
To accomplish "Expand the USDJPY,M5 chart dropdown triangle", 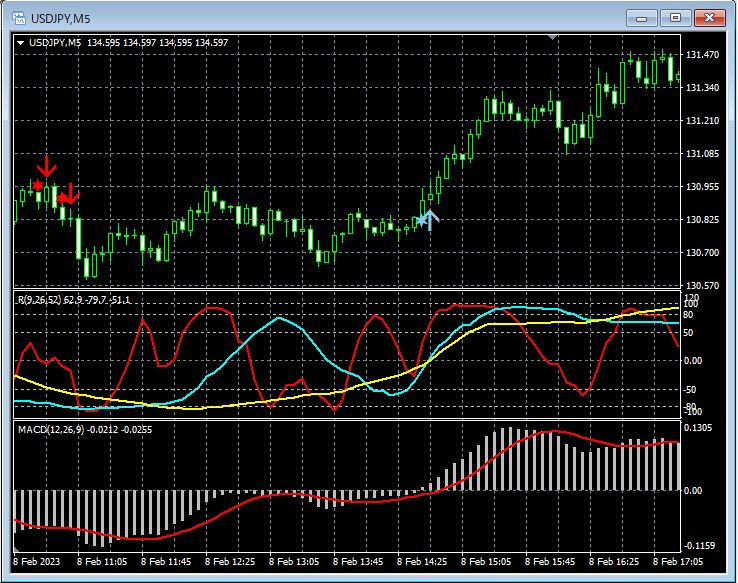I will [x=21, y=43].
